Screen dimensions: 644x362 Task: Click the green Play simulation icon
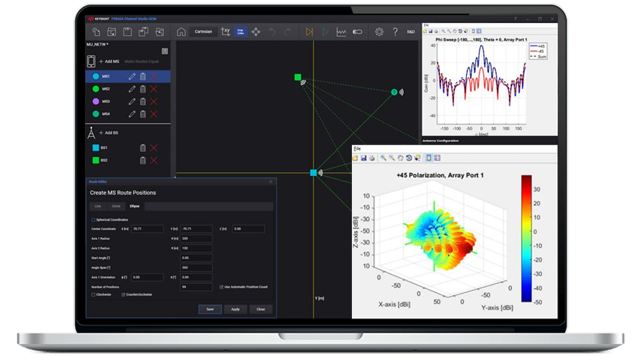click(x=325, y=32)
